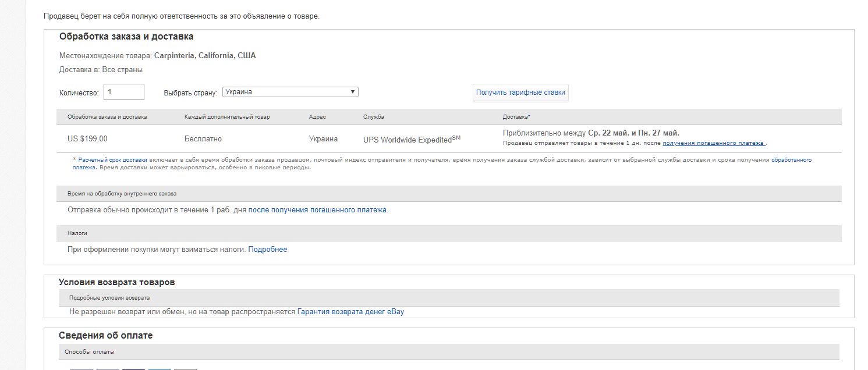868x370 pixels.
Task: Open the small underlined link in the Доставка cell
Action: [714, 143]
